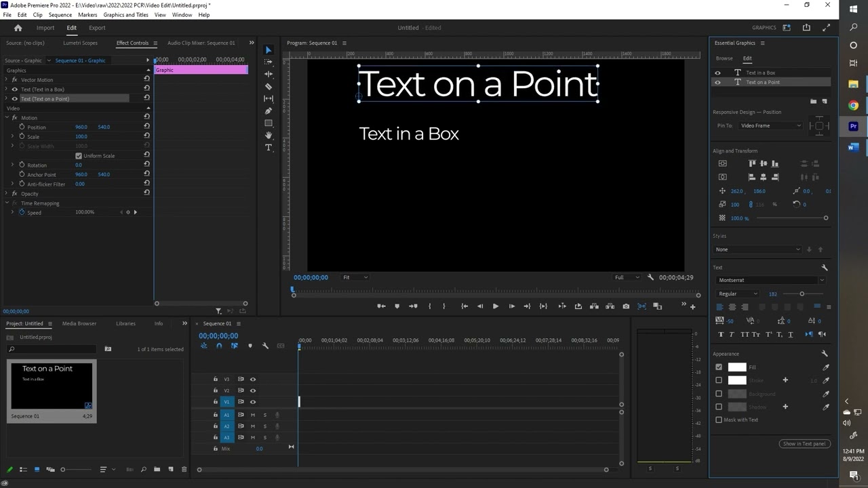Uncheck the Fill checkbox
Screen dimensions: 868x488
[x=719, y=367]
